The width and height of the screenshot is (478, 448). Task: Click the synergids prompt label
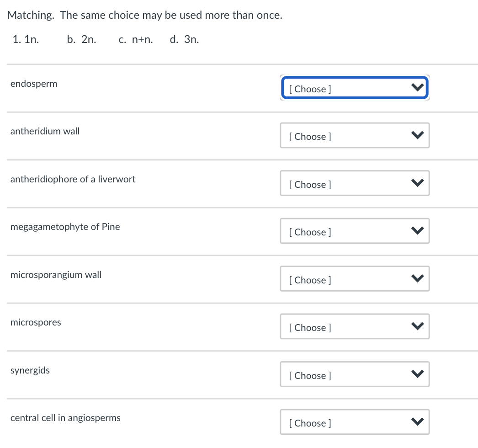(30, 370)
